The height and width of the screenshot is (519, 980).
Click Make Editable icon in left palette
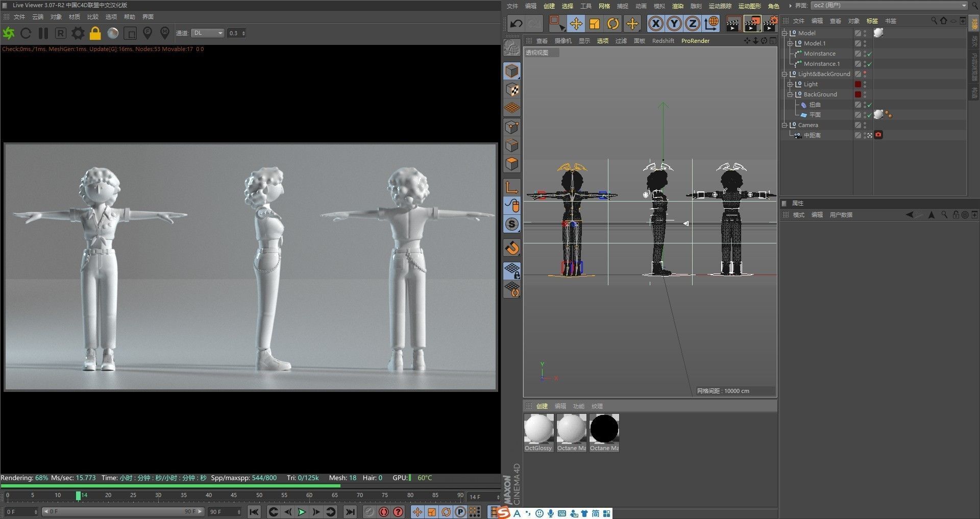pyautogui.click(x=512, y=48)
